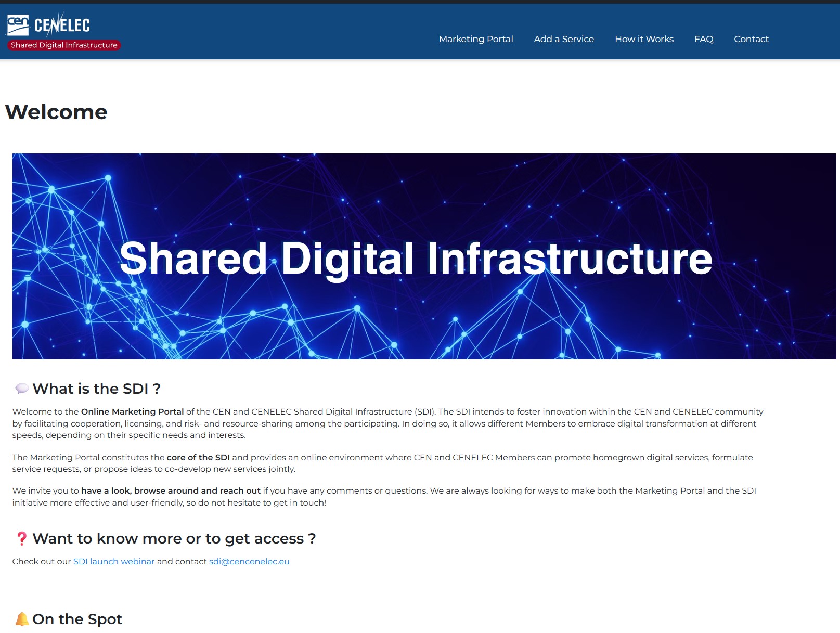Image resolution: width=840 pixels, height=633 pixels.
Task: Click the bold "core of the SDI" text
Action: click(198, 457)
